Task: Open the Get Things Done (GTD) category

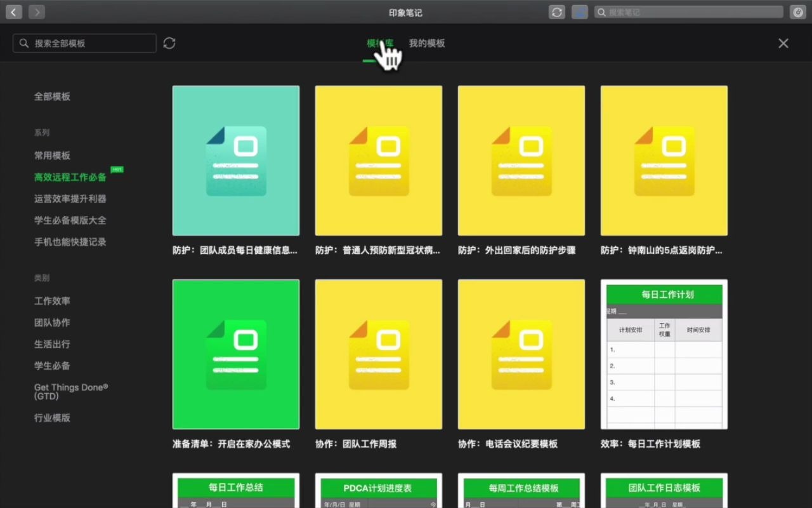Action: pos(70,391)
